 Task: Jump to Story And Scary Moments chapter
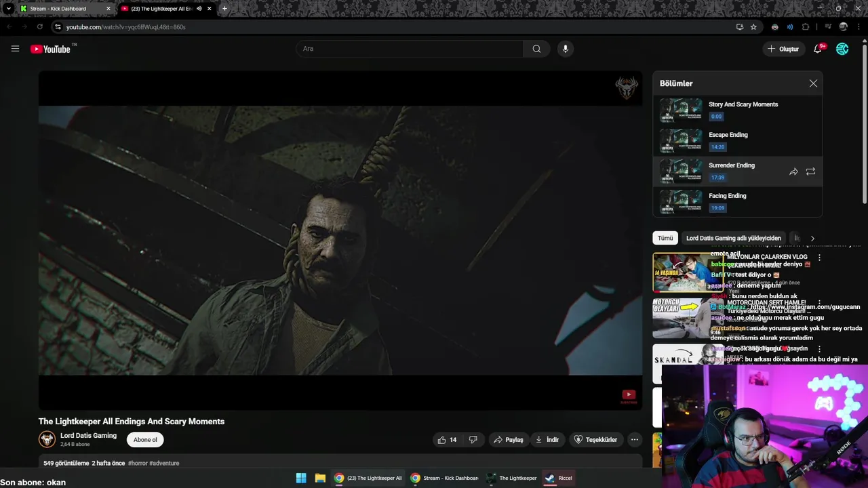click(737, 110)
